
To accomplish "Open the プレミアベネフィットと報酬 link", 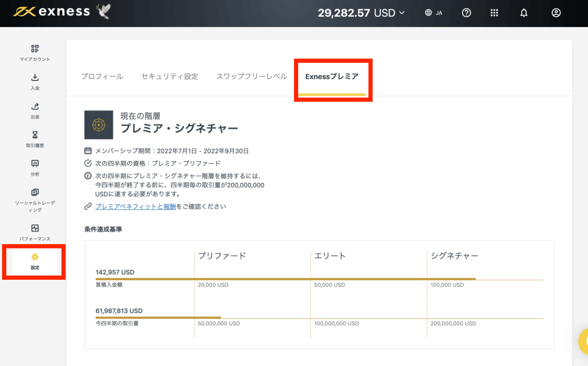I will pyautogui.click(x=135, y=206).
